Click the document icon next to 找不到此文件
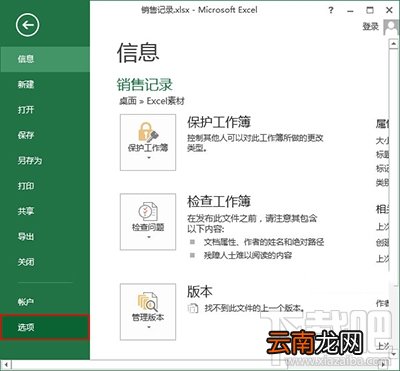Image resolution: width=400 pixels, height=371 pixels. click(193, 308)
